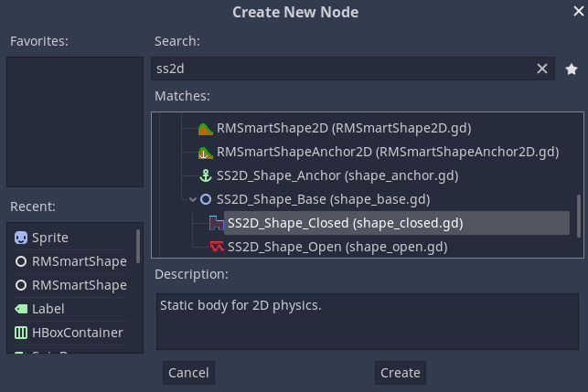Screen dimensions: 588x392
Task: Pick HBoxContainer from the Recent list
Action: (77, 333)
